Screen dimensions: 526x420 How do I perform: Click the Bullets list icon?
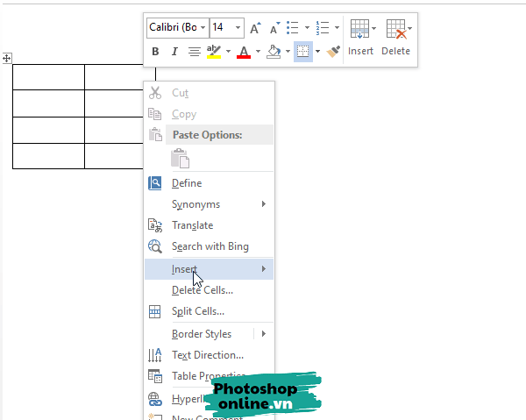tap(294, 28)
